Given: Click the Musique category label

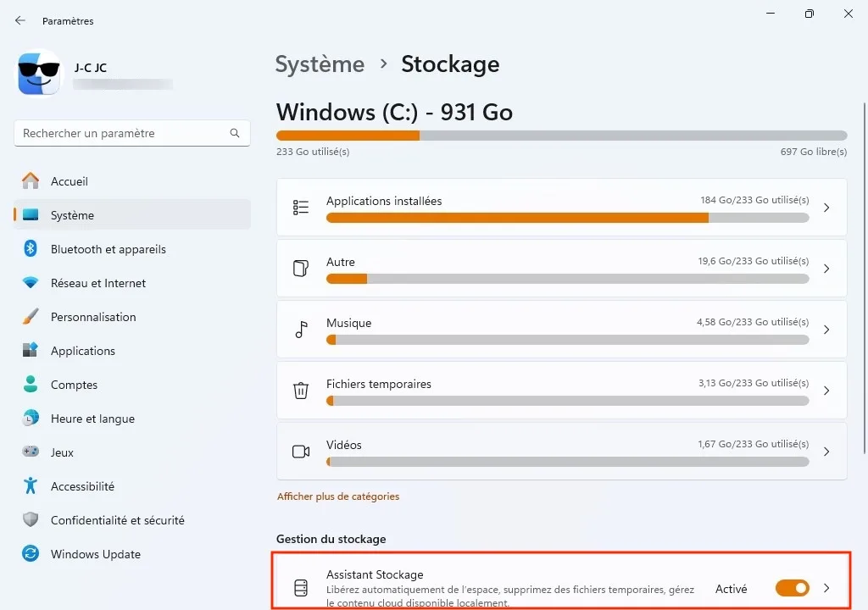Looking at the screenshot, I should click(x=348, y=324).
